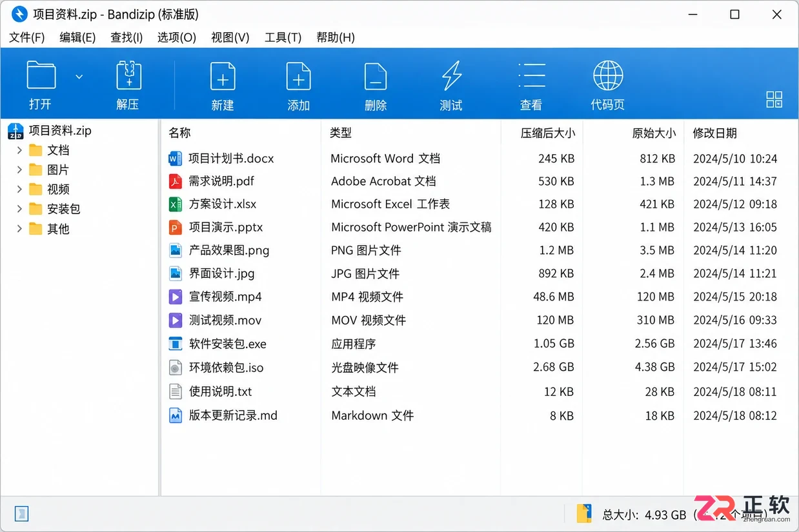Click the original size 4.38 GB

(x=654, y=367)
